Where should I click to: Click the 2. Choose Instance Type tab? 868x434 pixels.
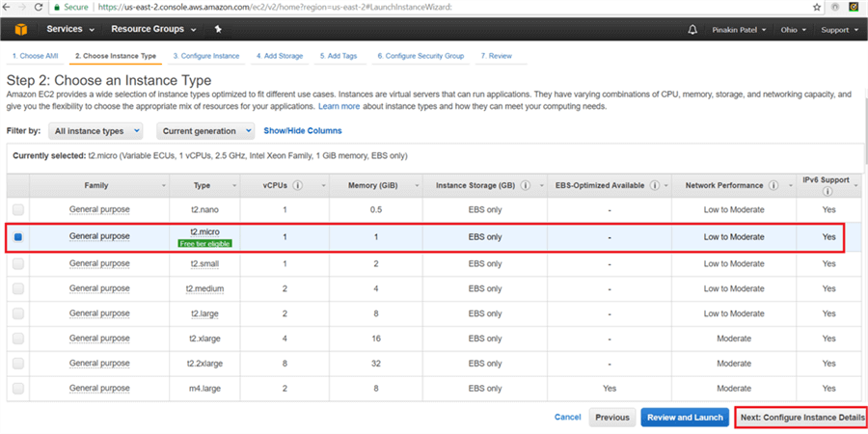coord(116,56)
